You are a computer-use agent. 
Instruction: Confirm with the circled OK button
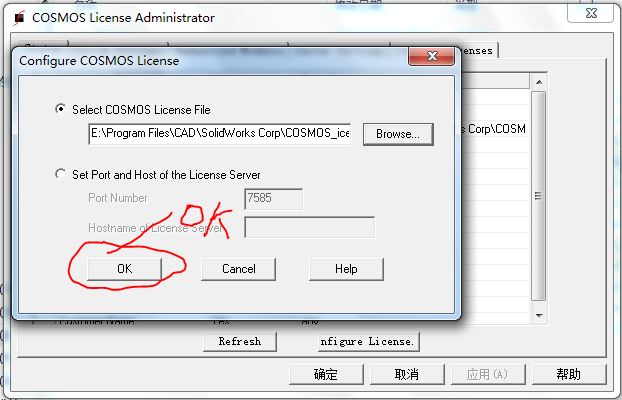point(125,269)
